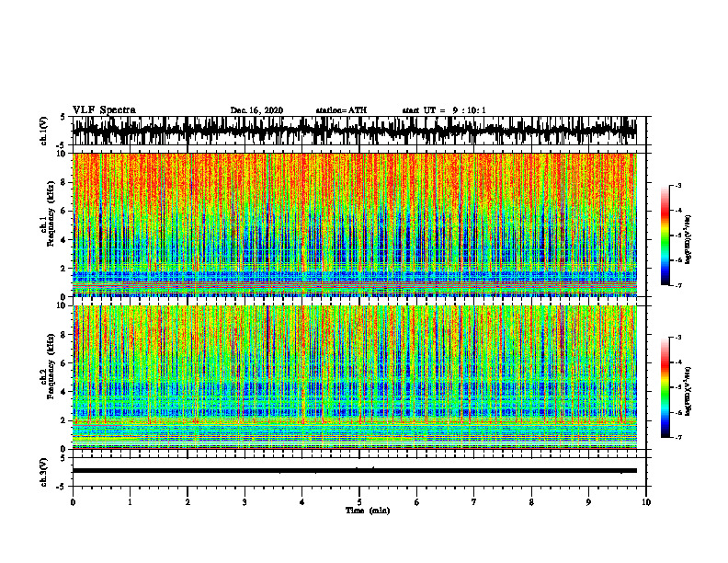Click the ch.1 color bar log(PSD) unit label
Viewport: 728px width, 563px height.
(x=688, y=239)
